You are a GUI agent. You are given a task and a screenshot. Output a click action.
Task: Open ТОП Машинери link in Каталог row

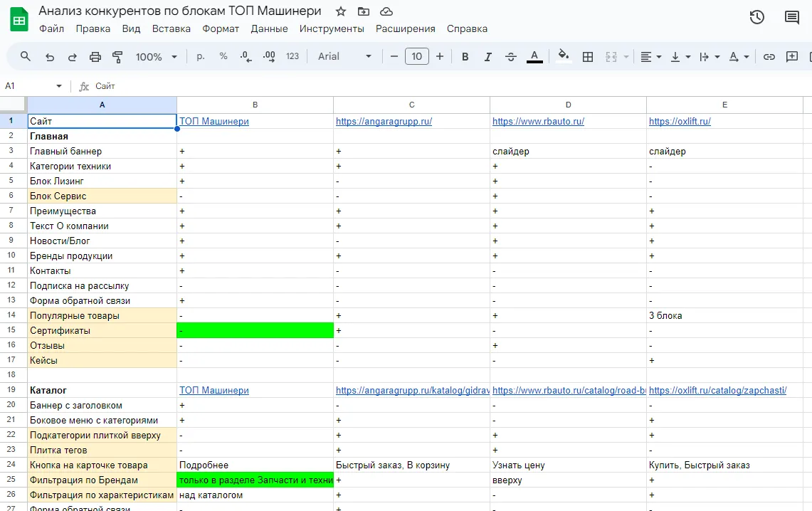[214, 391]
